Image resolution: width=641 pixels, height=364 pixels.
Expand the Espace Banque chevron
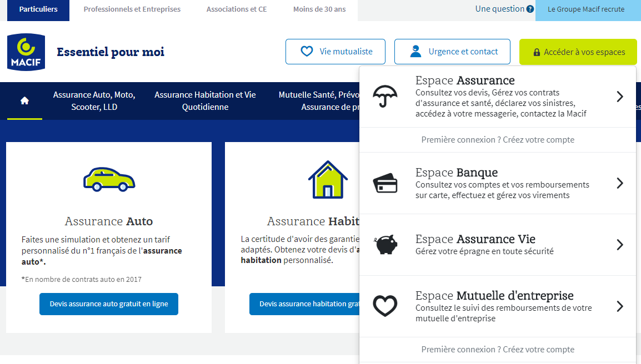pos(620,183)
